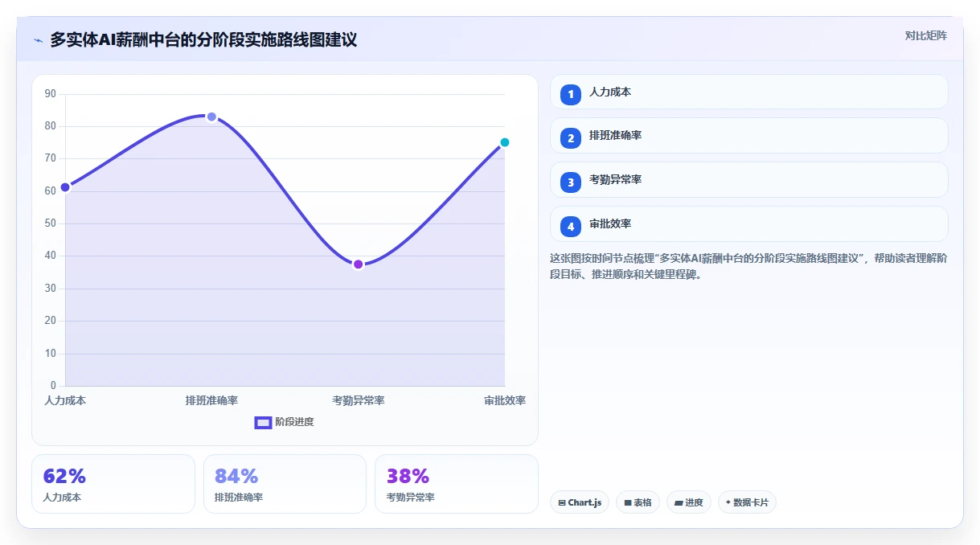
Task: Open the 排班准确率 list item
Action: coord(748,136)
